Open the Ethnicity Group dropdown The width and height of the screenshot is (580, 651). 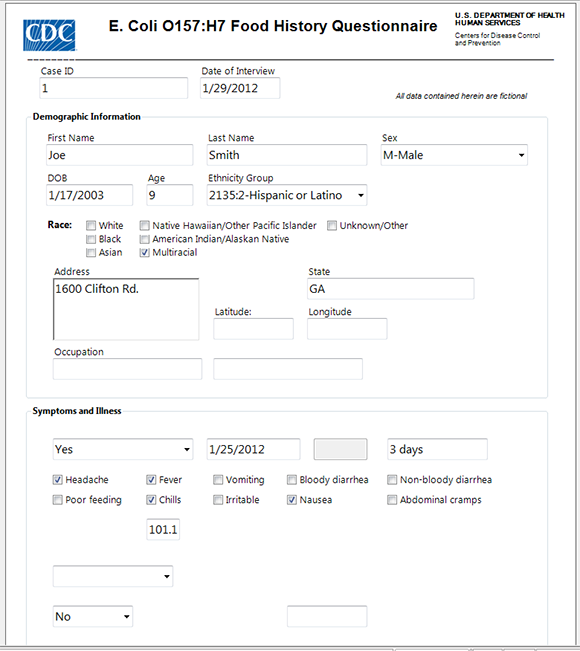click(287, 195)
